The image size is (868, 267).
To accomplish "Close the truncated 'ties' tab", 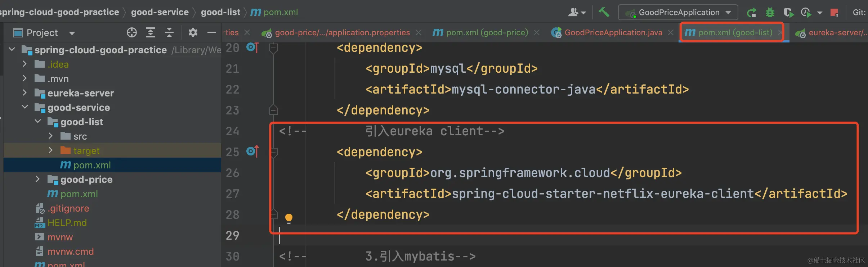I will [x=247, y=33].
